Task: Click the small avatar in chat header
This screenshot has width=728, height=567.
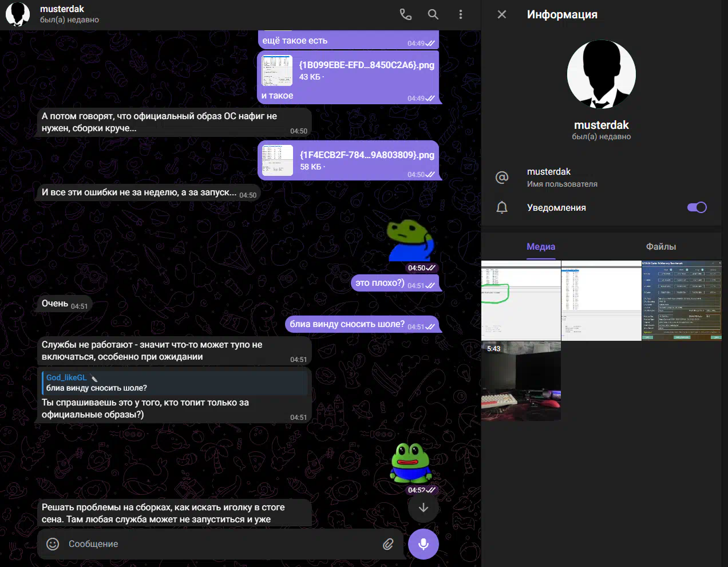Action: 18,14
